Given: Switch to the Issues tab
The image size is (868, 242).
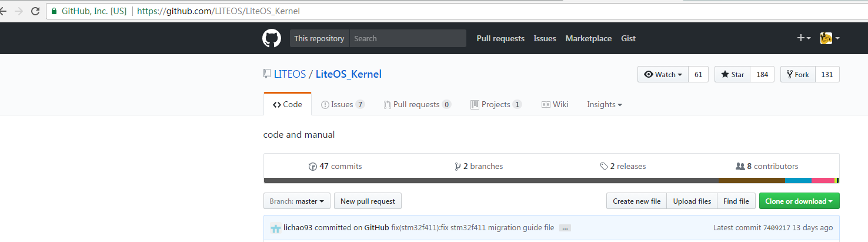Looking at the screenshot, I should [342, 104].
